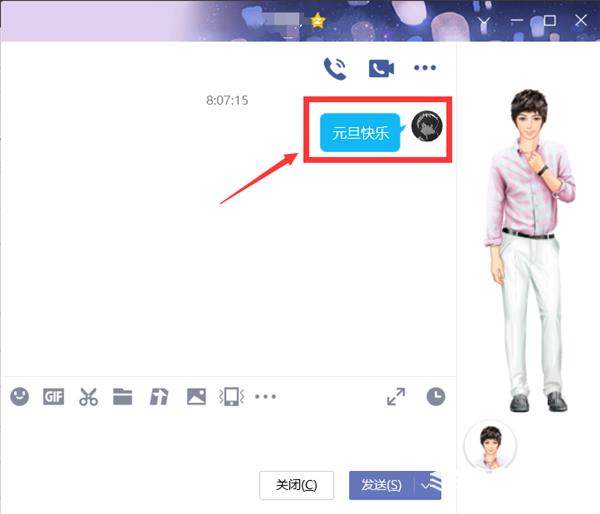
Task: Open more options beside the video call icon
Action: coord(425,68)
